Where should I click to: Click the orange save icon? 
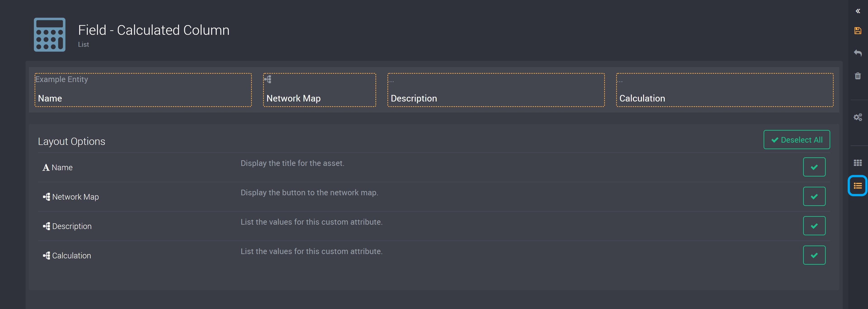point(858,31)
